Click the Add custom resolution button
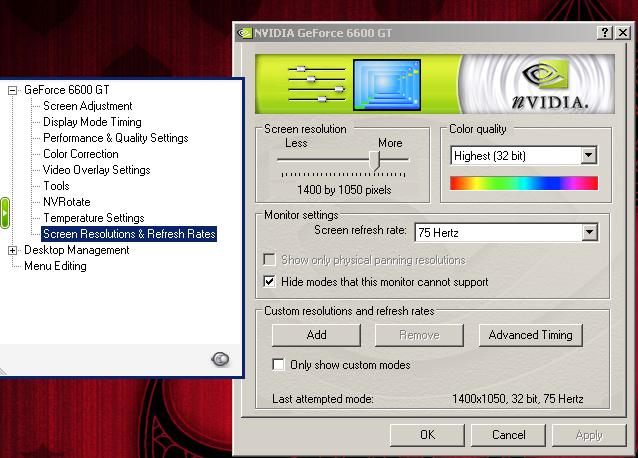The width and height of the screenshot is (638, 458). tap(316, 335)
